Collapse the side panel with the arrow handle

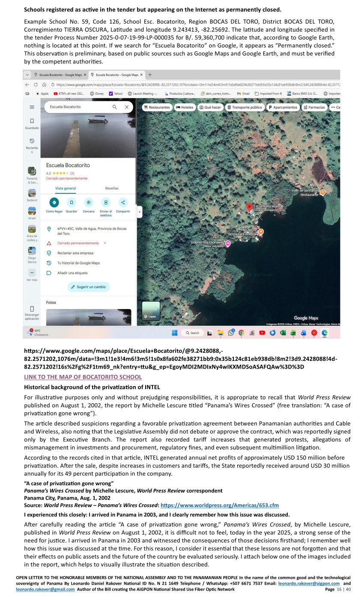coord(140,212)
